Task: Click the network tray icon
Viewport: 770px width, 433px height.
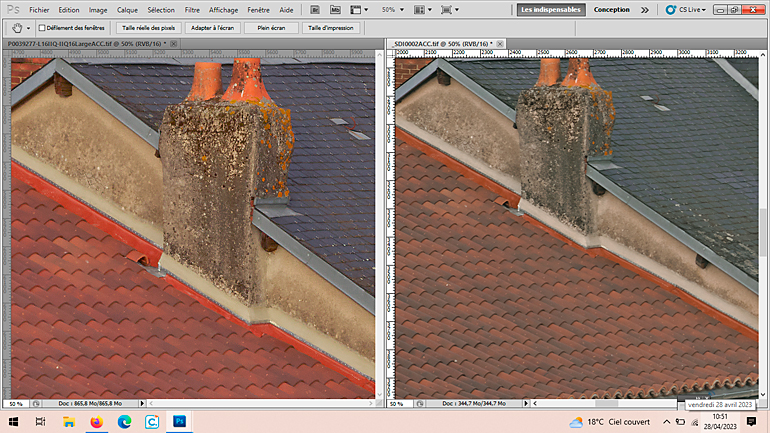Action: tap(694, 422)
